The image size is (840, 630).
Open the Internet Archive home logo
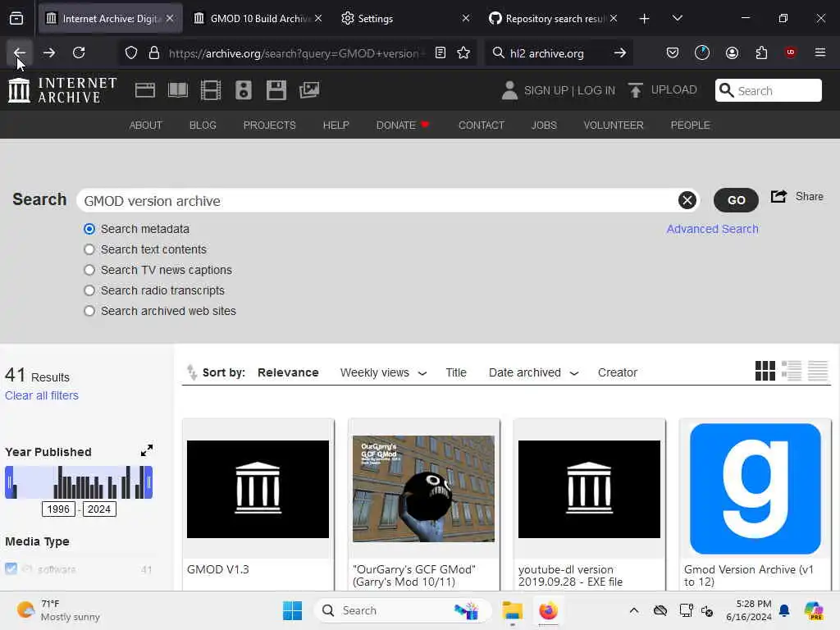pyautogui.click(x=63, y=90)
